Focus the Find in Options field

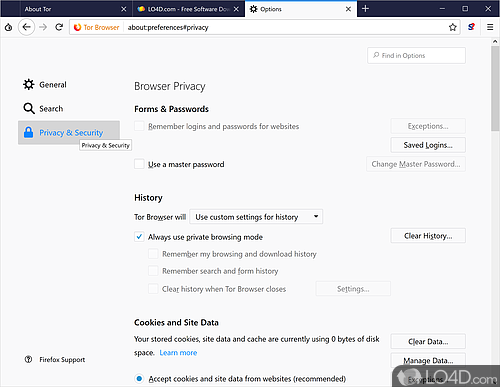click(x=416, y=55)
